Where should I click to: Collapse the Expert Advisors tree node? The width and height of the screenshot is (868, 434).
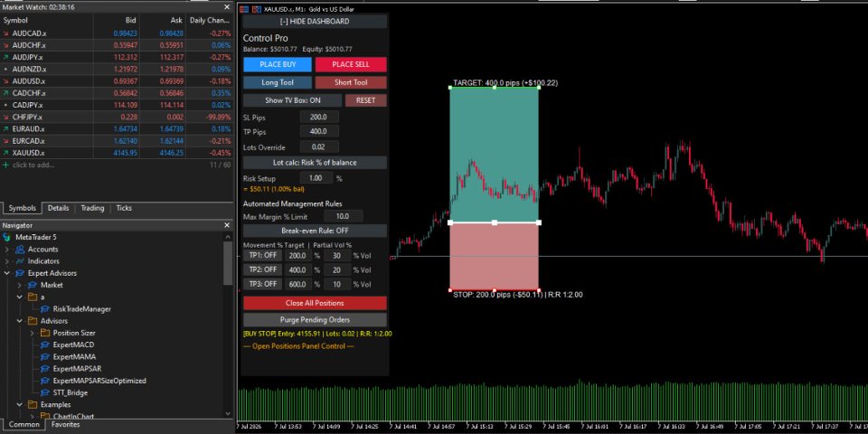(6, 273)
